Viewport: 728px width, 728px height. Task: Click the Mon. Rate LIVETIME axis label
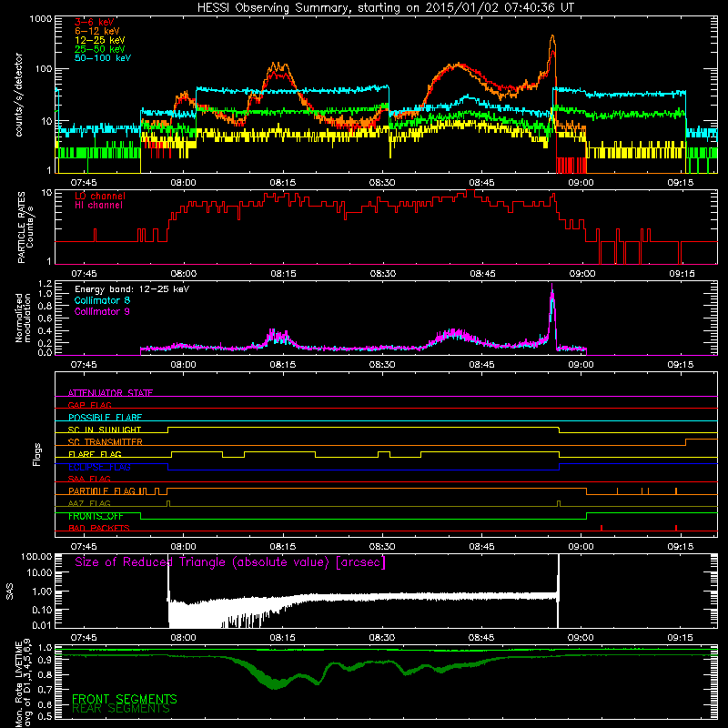coord(23,683)
